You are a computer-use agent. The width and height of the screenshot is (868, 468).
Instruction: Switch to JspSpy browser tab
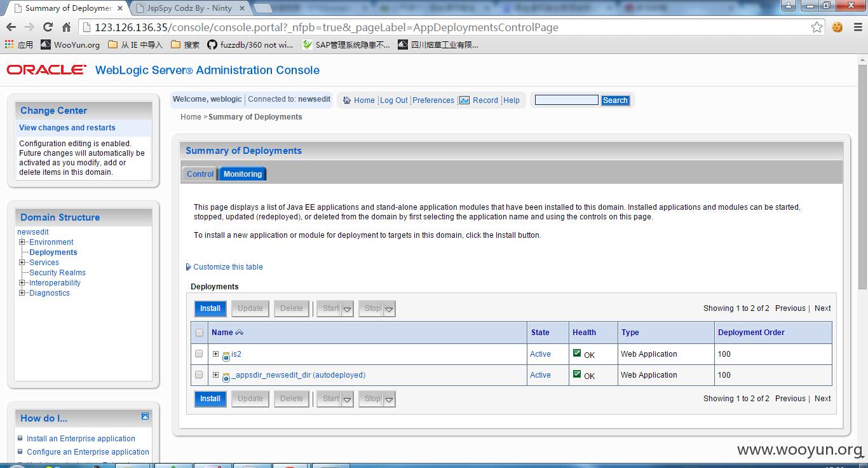coord(189,8)
